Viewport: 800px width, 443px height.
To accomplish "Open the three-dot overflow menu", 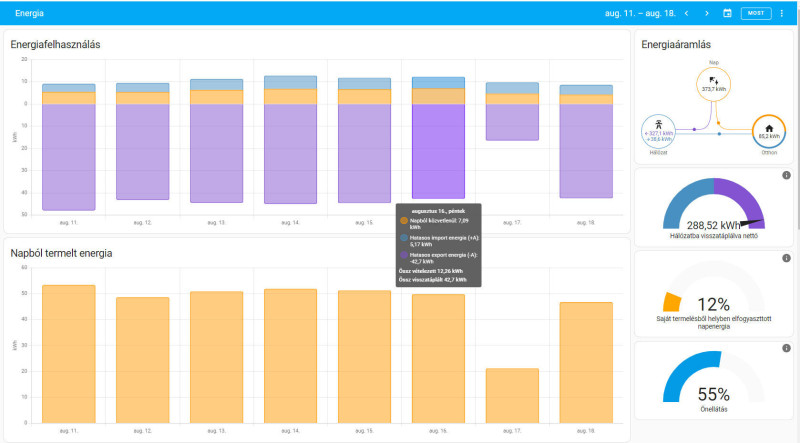I will 782,13.
